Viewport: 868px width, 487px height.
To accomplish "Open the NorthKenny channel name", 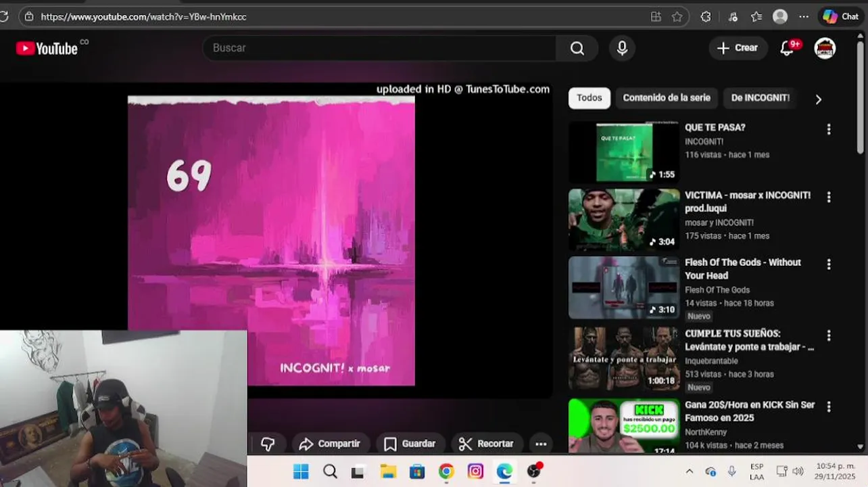I will click(706, 432).
